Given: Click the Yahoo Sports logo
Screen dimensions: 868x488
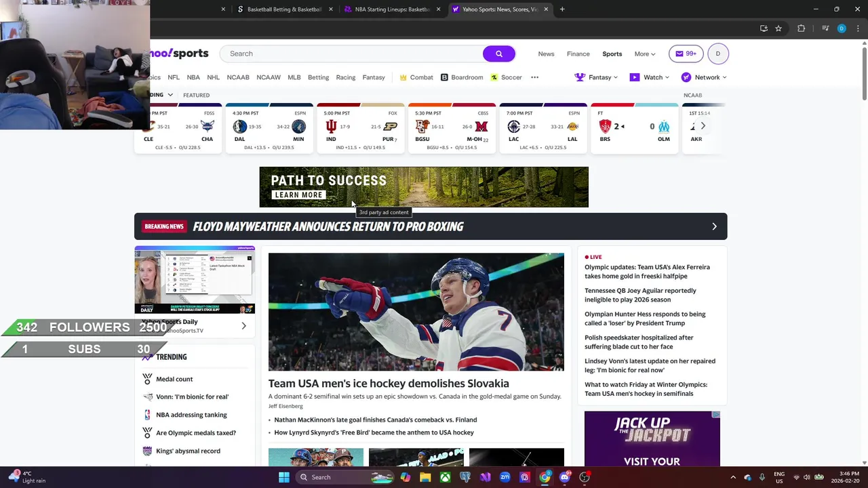Looking at the screenshot, I should (x=179, y=54).
